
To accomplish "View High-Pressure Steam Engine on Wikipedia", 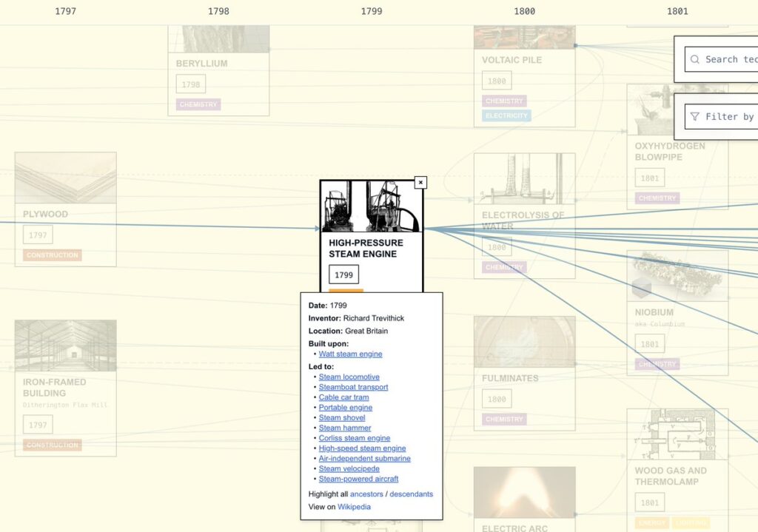I will coord(354,507).
